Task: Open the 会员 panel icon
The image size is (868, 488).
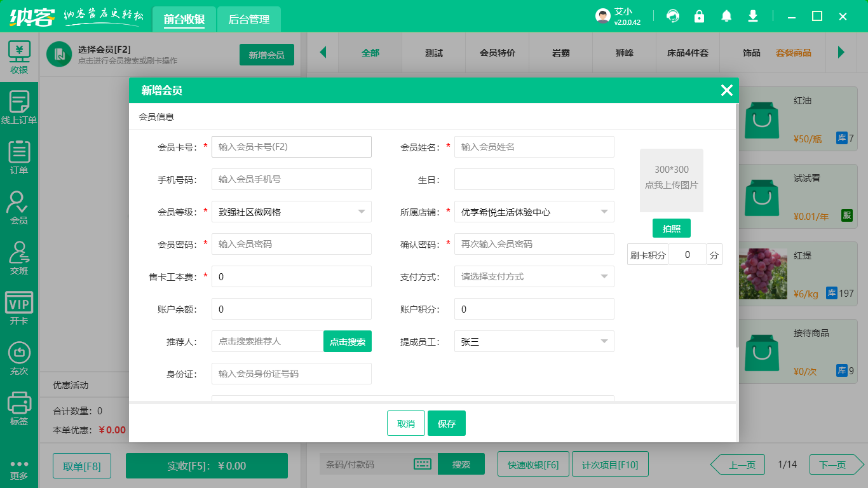Action: 19,207
